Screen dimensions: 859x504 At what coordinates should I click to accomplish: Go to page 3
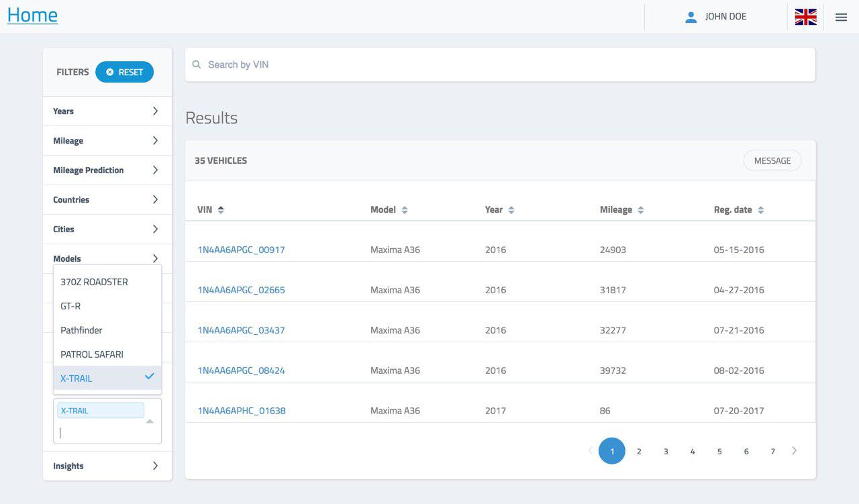tap(666, 451)
